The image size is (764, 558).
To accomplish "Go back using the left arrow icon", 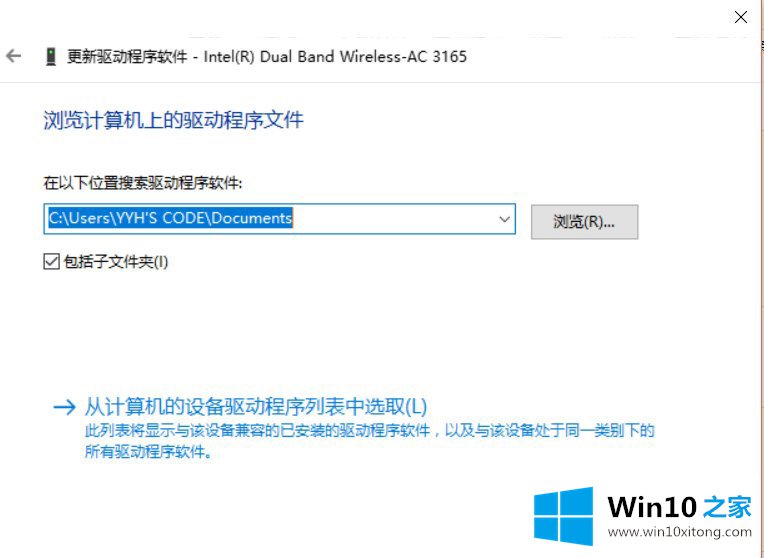I will [x=14, y=56].
